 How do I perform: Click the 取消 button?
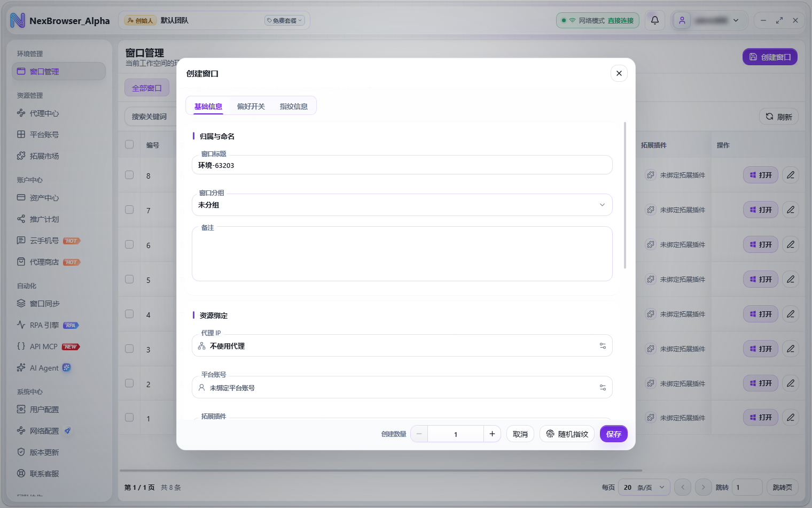coord(520,434)
